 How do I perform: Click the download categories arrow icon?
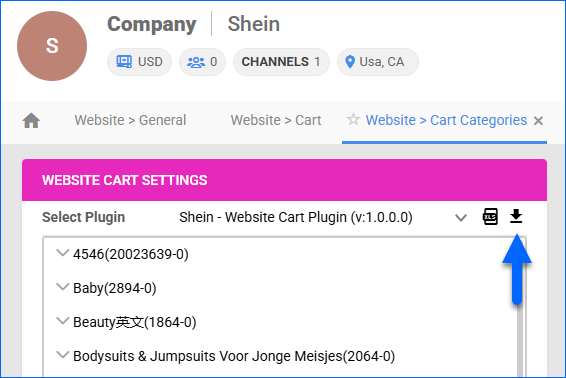[516, 216]
